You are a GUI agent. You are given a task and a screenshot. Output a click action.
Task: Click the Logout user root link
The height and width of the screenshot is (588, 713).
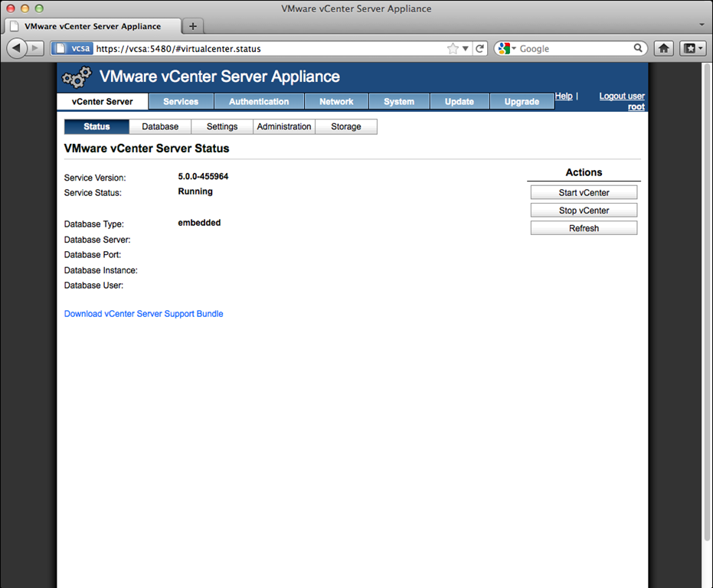(622, 101)
